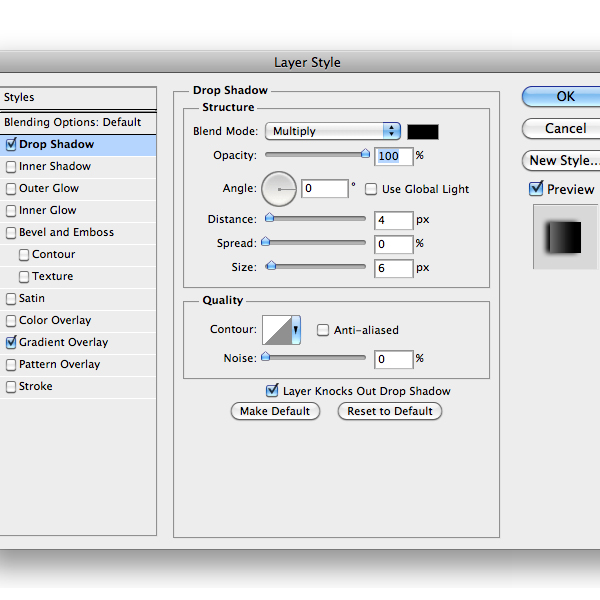
Task: Click the Size value field
Action: (394, 268)
